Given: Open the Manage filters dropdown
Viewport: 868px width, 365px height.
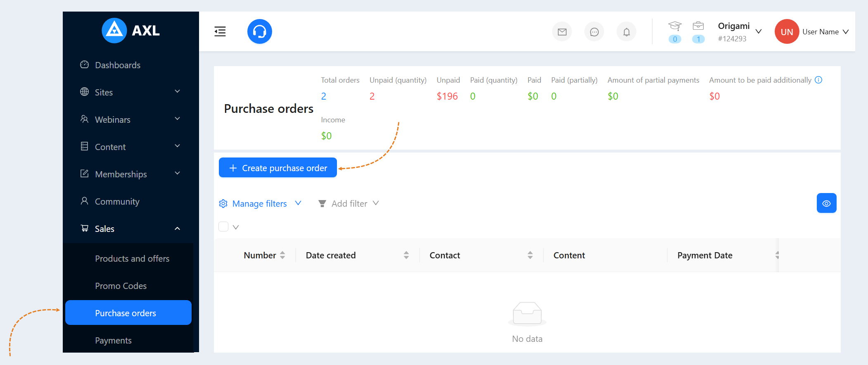Looking at the screenshot, I should coord(260,203).
